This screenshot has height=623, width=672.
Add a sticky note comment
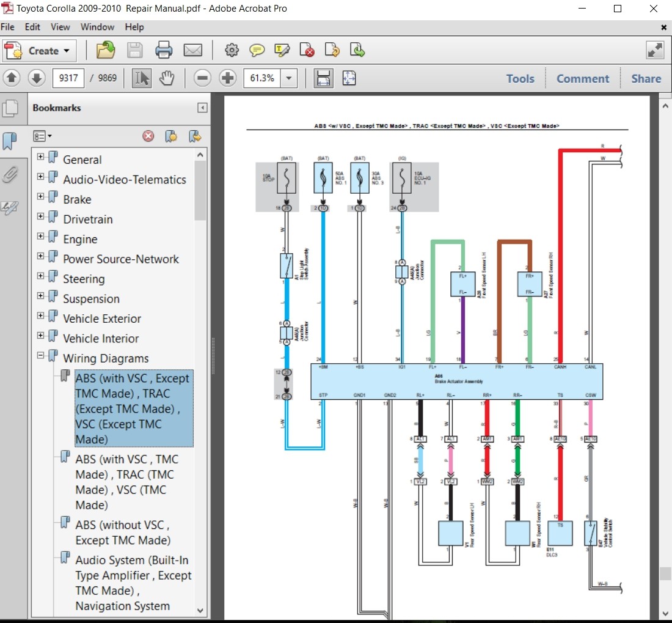pos(257,50)
